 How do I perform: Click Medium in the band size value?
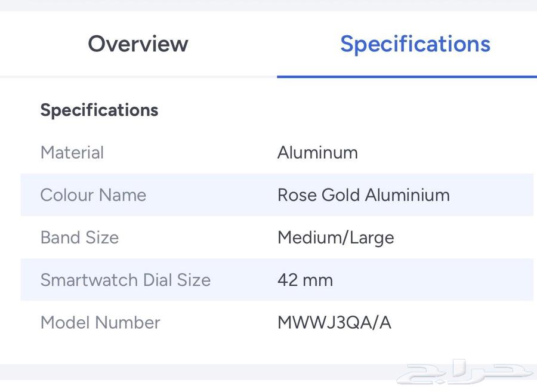308,237
